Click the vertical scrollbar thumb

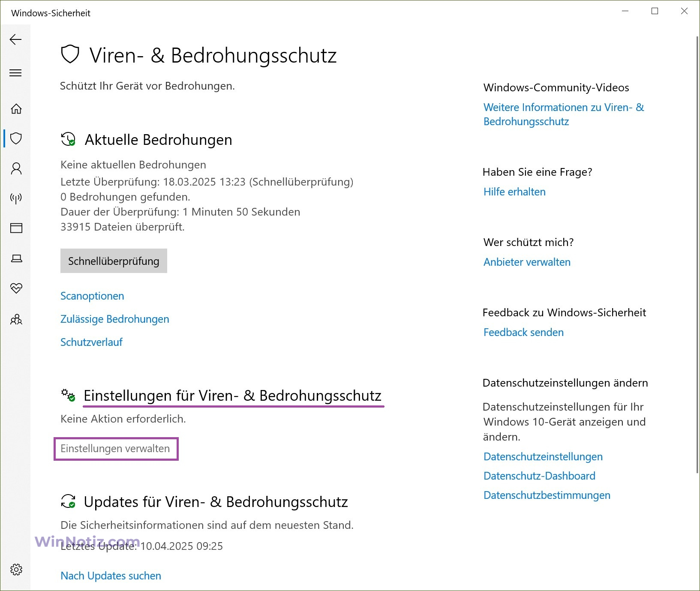pos(697,255)
